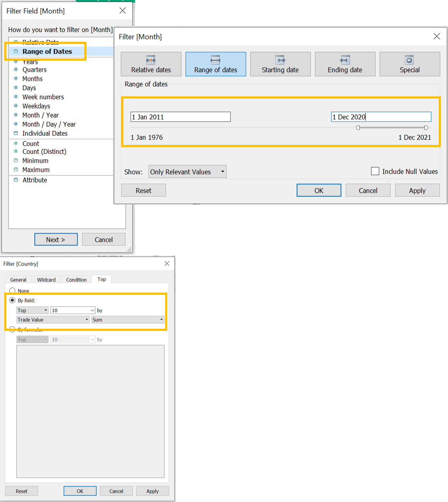448x502 pixels.
Task: Click the Relative dates calendar icon
Action: click(151, 60)
